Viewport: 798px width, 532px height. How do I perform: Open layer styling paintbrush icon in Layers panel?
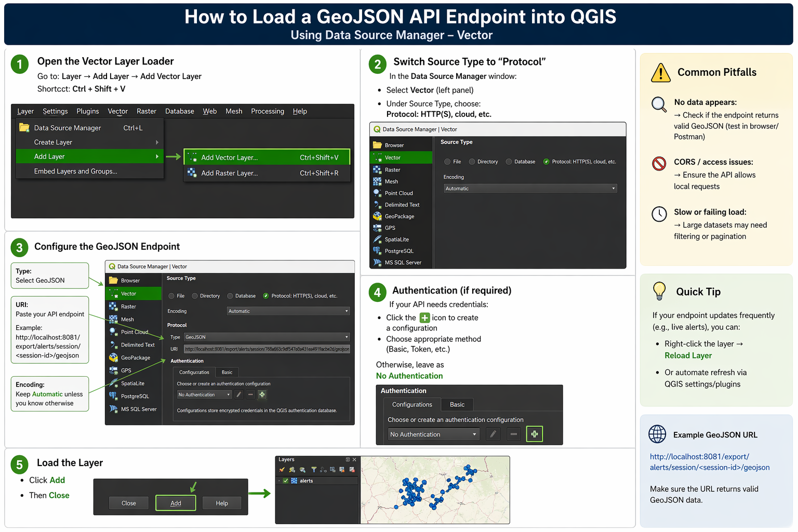[282, 470]
